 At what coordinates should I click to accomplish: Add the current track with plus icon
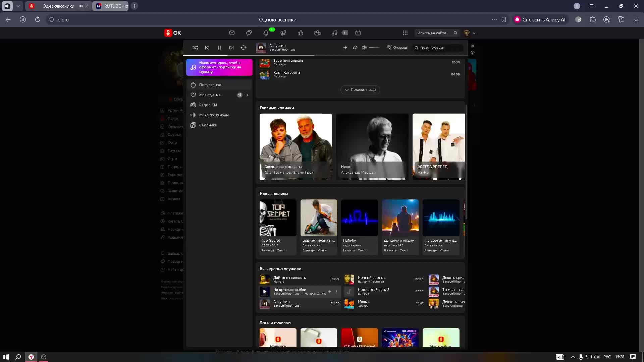pyautogui.click(x=345, y=48)
